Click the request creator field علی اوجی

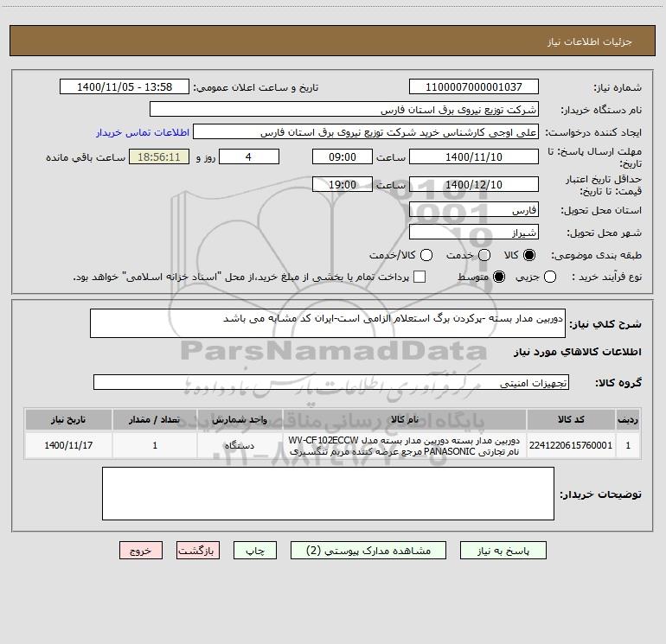tap(366, 132)
